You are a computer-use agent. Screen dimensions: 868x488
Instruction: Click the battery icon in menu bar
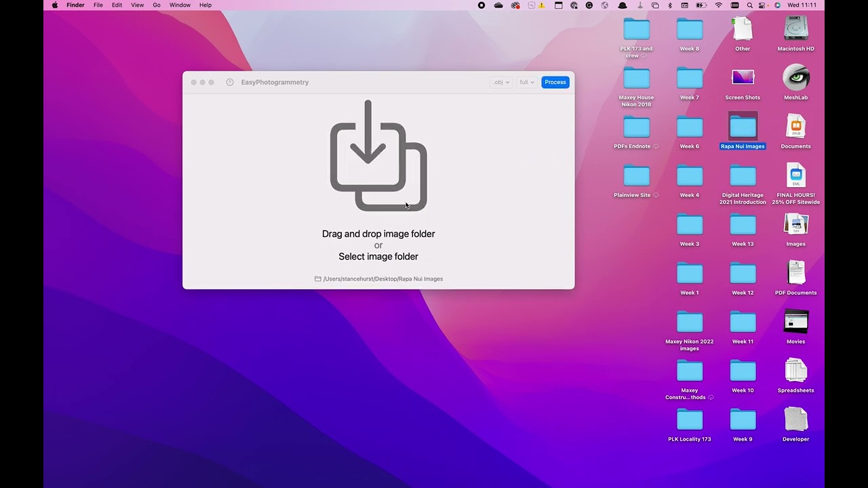(x=701, y=5)
